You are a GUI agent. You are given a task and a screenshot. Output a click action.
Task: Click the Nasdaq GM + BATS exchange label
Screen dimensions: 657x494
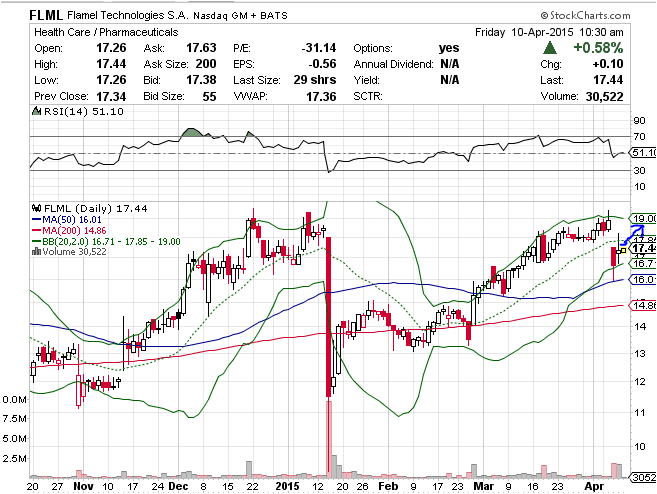(x=241, y=16)
